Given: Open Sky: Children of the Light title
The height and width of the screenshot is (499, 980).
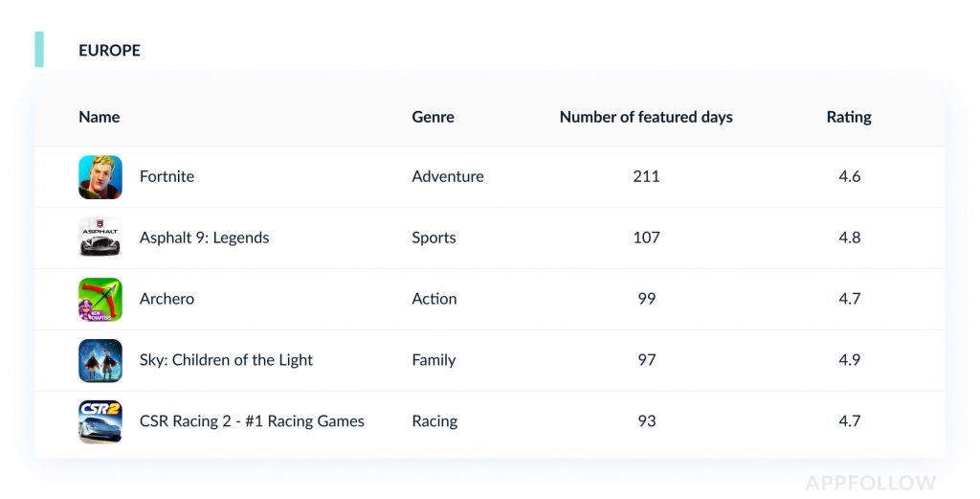Looking at the screenshot, I should point(226,360).
